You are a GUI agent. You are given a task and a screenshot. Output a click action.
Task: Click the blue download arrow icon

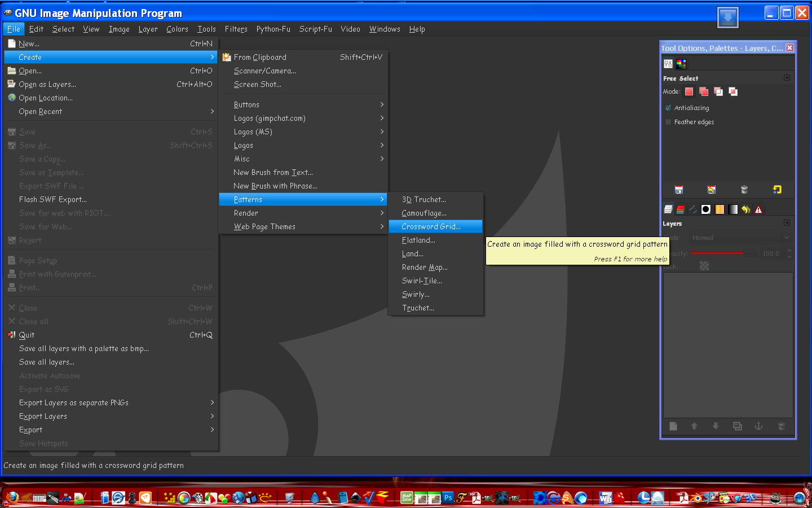(x=727, y=17)
